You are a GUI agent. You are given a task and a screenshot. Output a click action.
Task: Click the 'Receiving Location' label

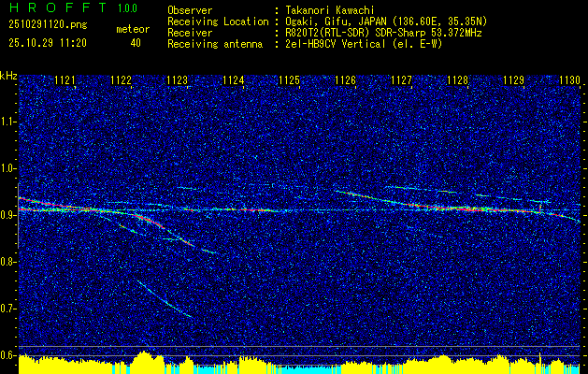[x=218, y=22]
